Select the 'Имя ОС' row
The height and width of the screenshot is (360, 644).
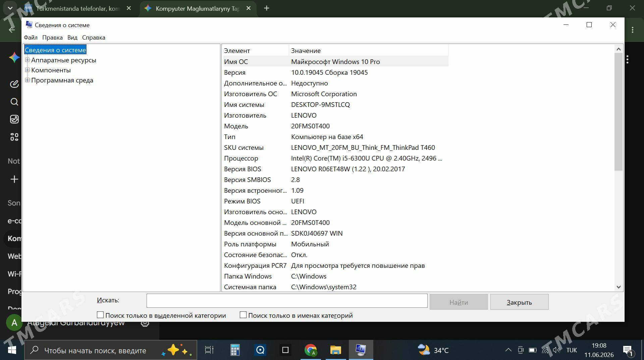click(335, 62)
